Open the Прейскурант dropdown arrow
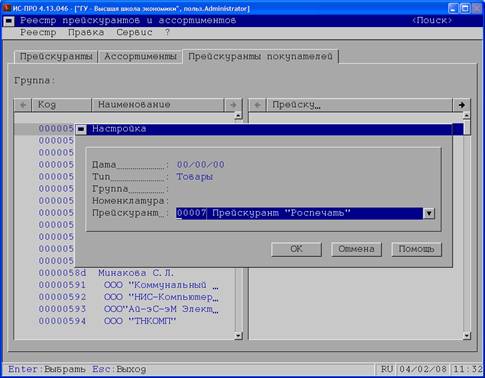This screenshot has height=378, width=485. pos(429,213)
